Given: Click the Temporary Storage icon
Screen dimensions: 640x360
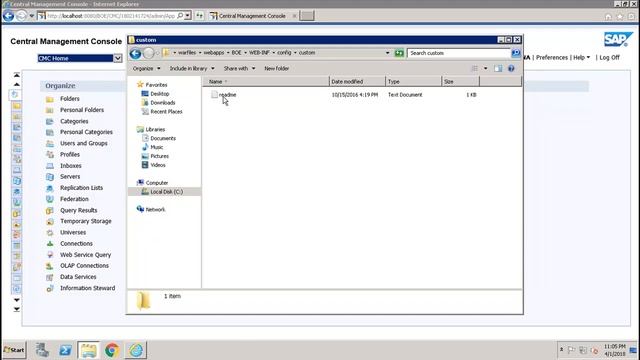Looking at the screenshot, I should pyautogui.click(x=50, y=221).
